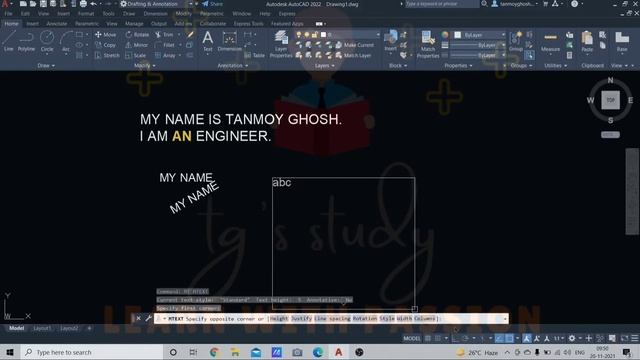The width and height of the screenshot is (640, 360).
Task: Toggle grid display in status bar
Action: (428, 338)
